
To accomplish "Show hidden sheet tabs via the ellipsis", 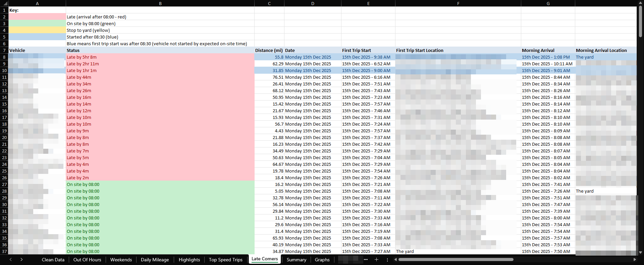I will click(366, 260).
